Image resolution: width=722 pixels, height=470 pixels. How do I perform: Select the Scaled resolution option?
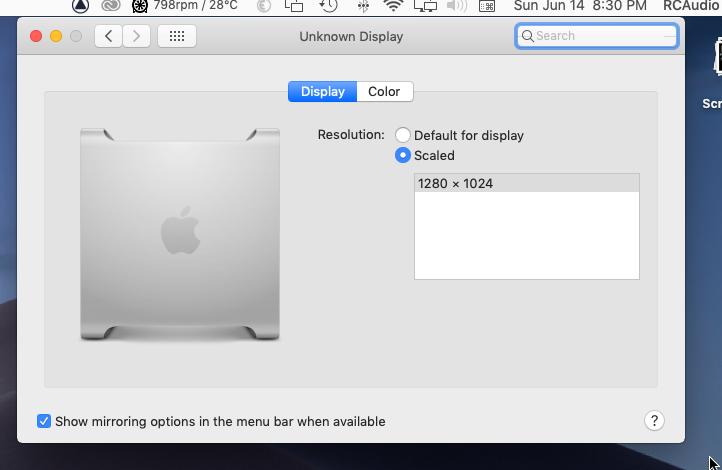(403, 155)
